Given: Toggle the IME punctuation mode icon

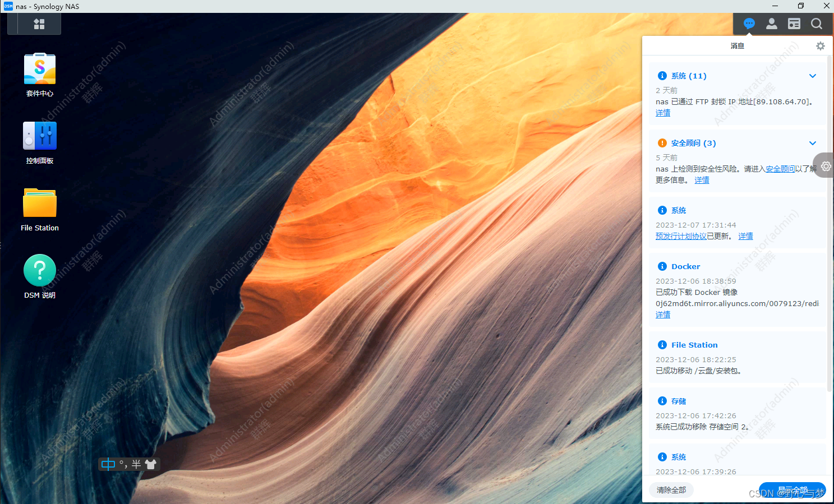Looking at the screenshot, I should coord(123,464).
